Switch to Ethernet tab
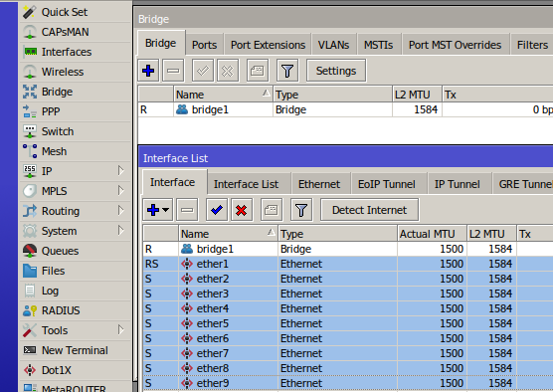Screen dimensions: 553x392 click(319, 184)
